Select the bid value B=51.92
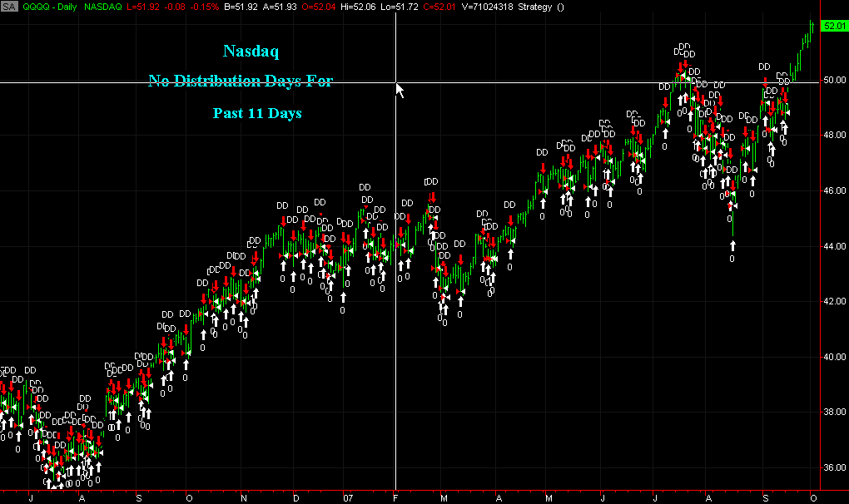 [241, 7]
